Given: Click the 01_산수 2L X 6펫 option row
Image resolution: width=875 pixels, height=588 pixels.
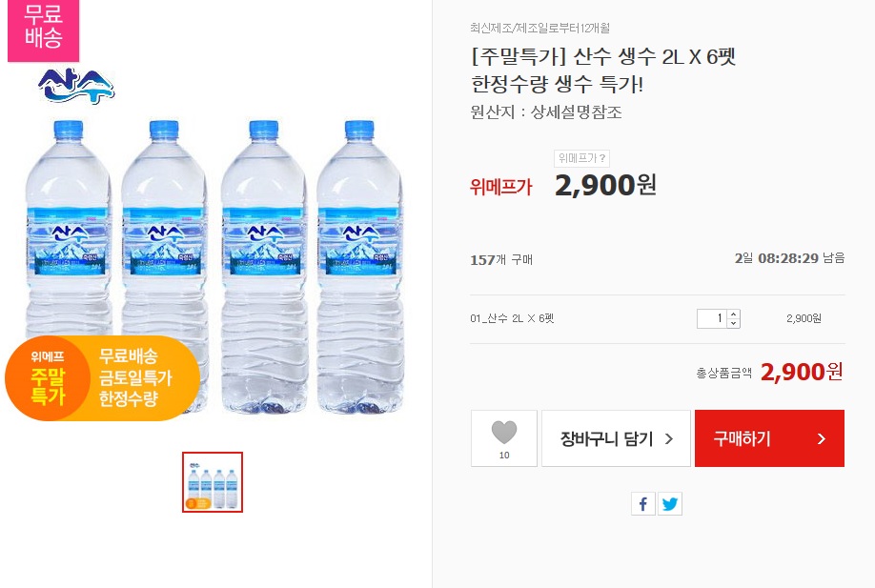Looking at the screenshot, I should tap(513, 318).
